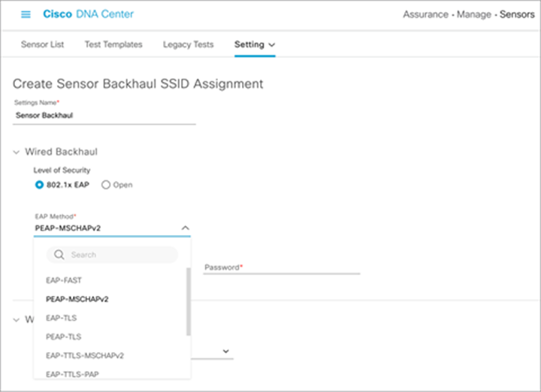Switch to the Sensor List tab

click(x=42, y=44)
